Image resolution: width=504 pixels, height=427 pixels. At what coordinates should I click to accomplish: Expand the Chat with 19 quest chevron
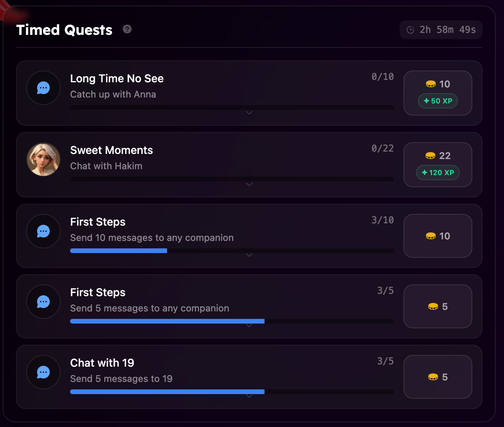[x=249, y=396]
